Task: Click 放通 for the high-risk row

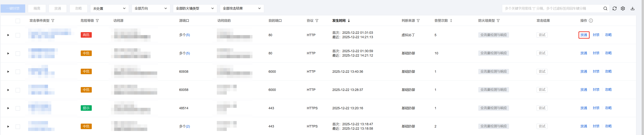Action: [584, 35]
